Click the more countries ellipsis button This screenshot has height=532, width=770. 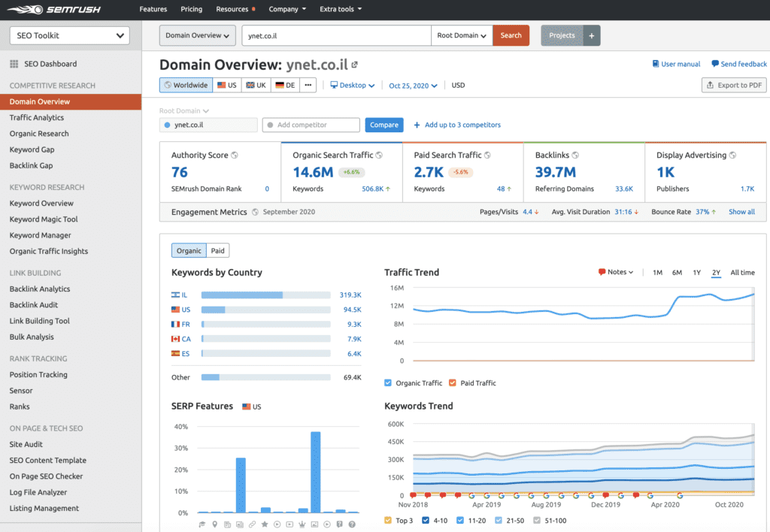coord(308,86)
